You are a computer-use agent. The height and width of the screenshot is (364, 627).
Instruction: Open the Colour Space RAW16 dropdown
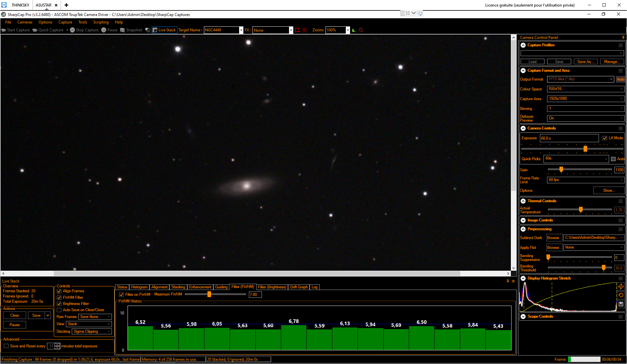pyautogui.click(x=586, y=89)
